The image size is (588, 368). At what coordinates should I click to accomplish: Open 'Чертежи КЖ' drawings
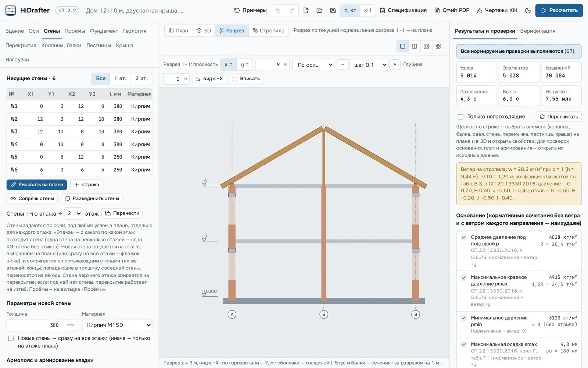click(x=497, y=10)
